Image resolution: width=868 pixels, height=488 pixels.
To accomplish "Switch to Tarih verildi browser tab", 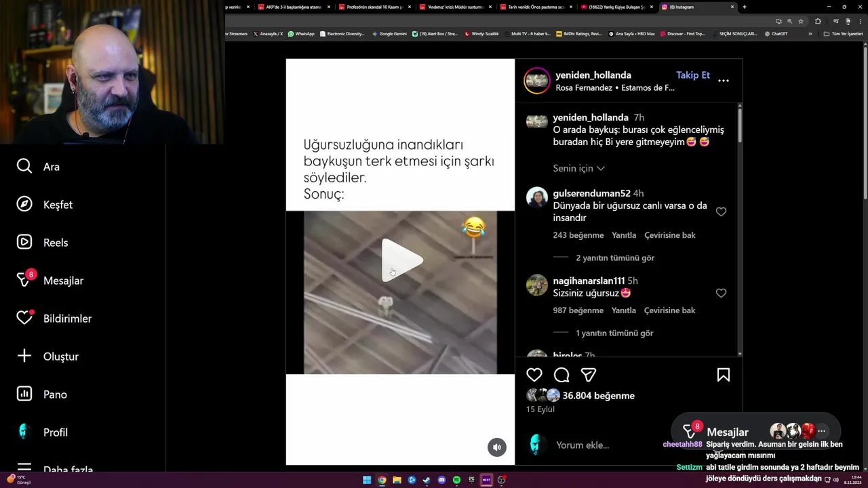I will [536, 7].
